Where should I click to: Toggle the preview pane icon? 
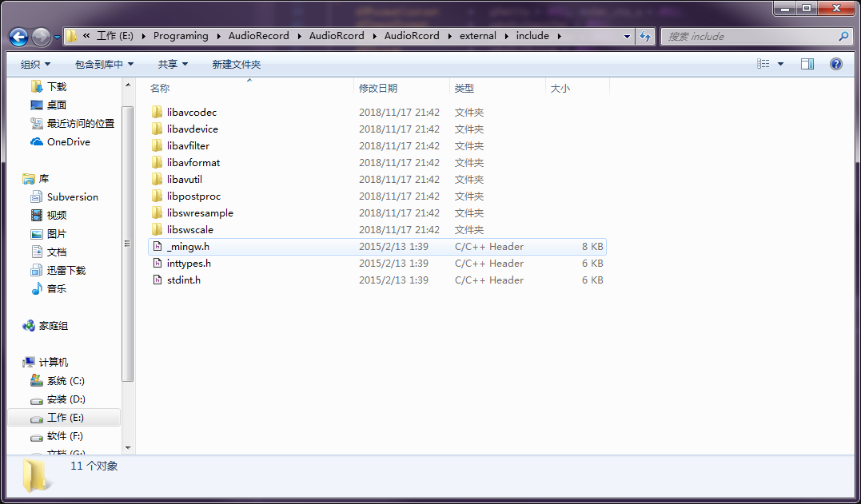(x=807, y=64)
